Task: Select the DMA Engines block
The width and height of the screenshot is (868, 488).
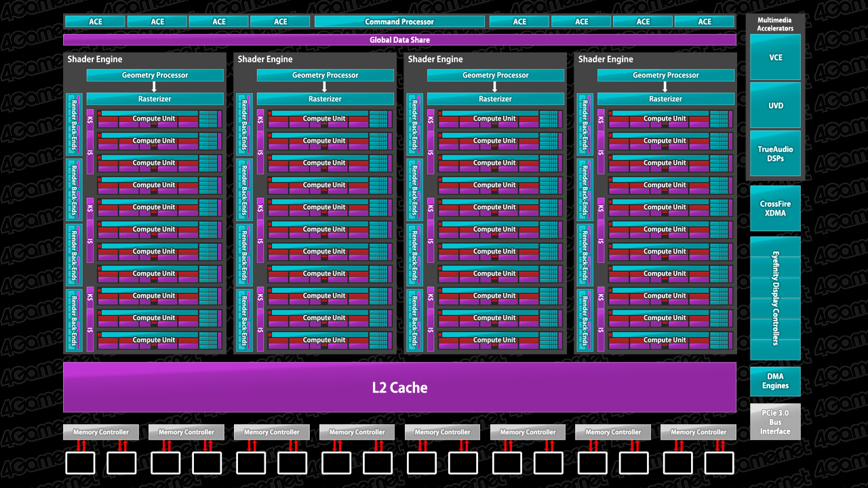Action: (x=775, y=381)
